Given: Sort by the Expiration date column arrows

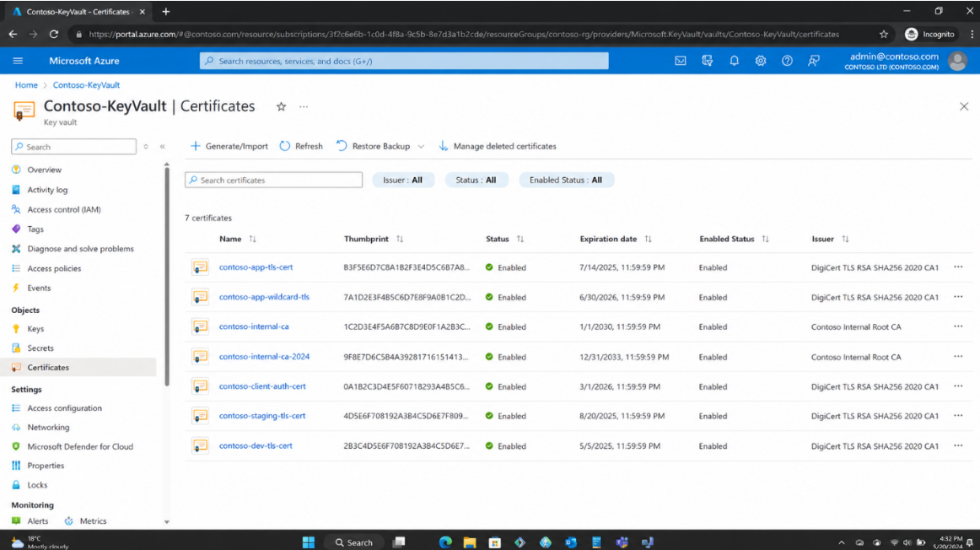Looking at the screenshot, I should pyautogui.click(x=648, y=240).
